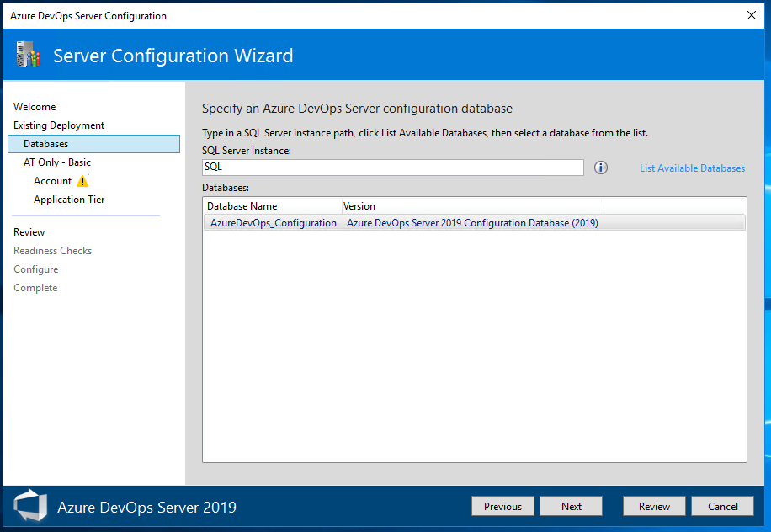Screen dimensions: 771x532
Task: Select the Application Tier step
Action: [69, 199]
